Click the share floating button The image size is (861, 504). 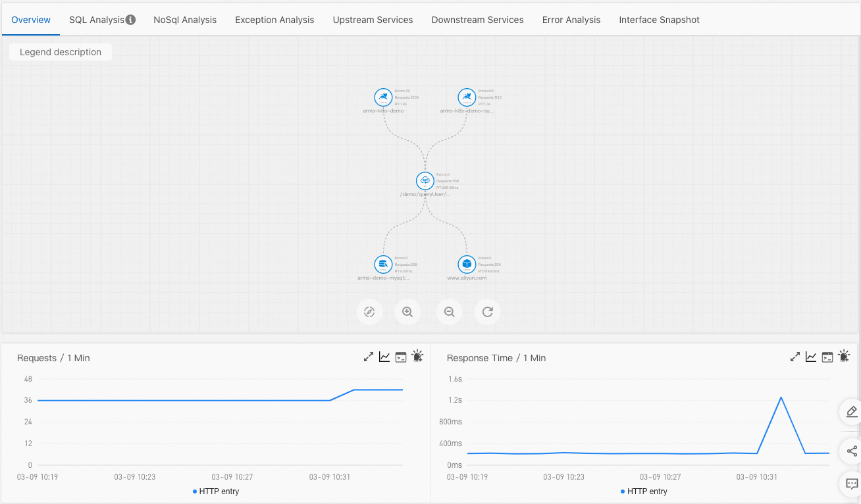(x=851, y=451)
